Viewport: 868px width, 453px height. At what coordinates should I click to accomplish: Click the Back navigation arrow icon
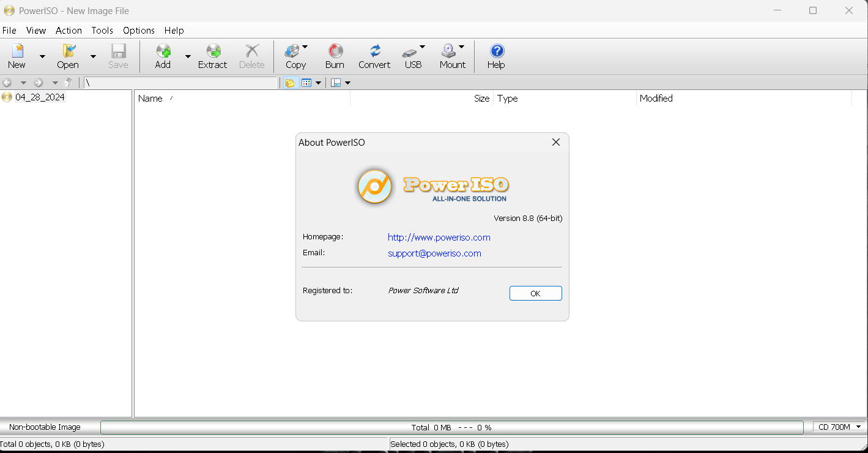point(7,83)
